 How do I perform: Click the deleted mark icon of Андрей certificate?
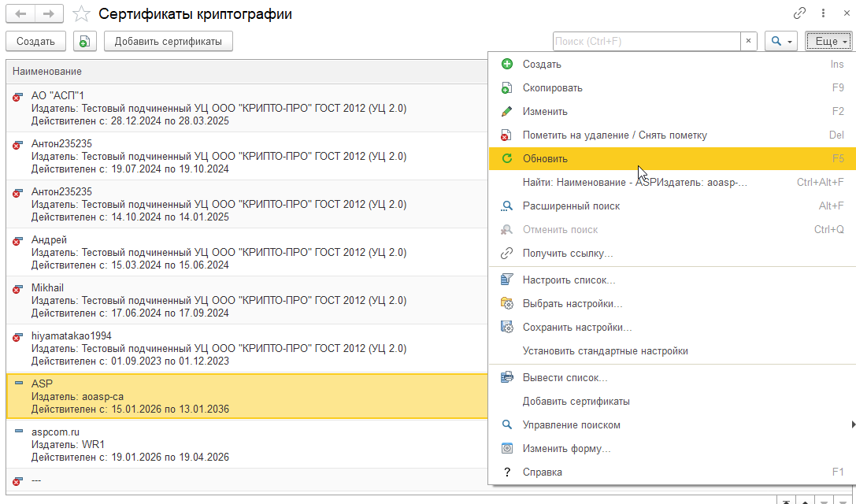17,242
